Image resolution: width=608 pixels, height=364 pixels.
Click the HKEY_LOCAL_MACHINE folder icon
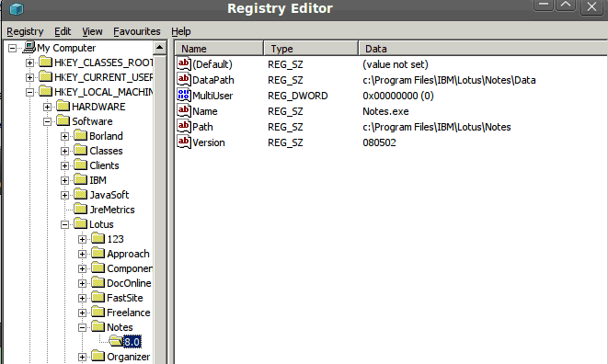pyautogui.click(x=46, y=92)
